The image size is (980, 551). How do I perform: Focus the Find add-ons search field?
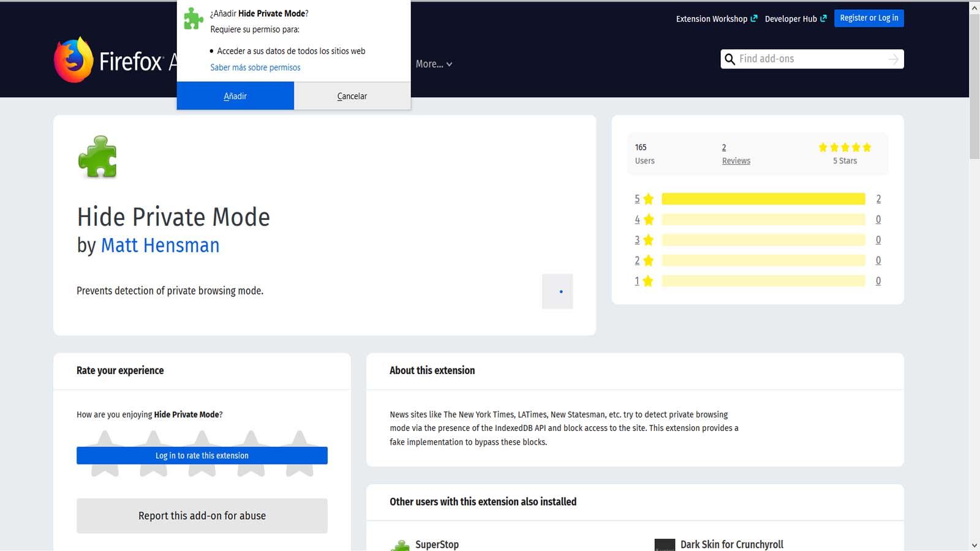tap(812, 59)
